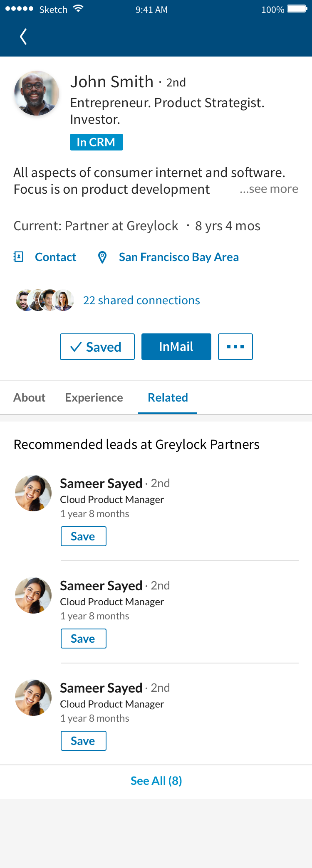Select the Related tab
312x868 pixels.
coord(168,397)
